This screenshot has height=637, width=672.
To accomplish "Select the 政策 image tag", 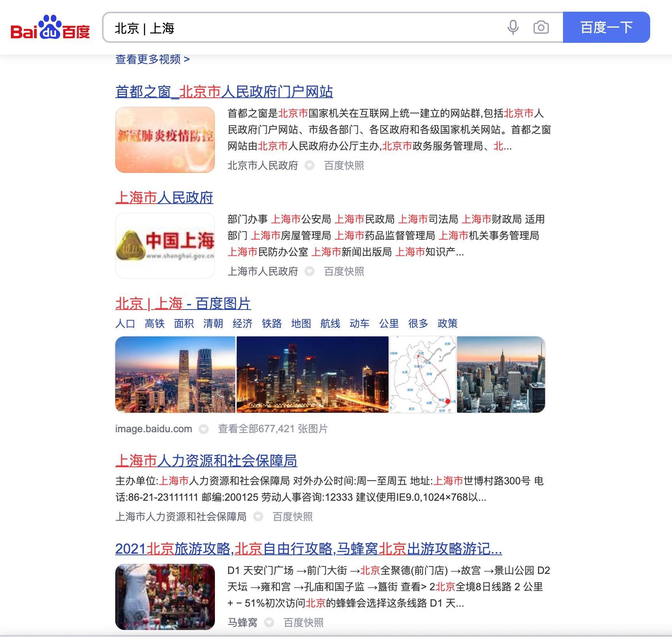I will click(447, 324).
